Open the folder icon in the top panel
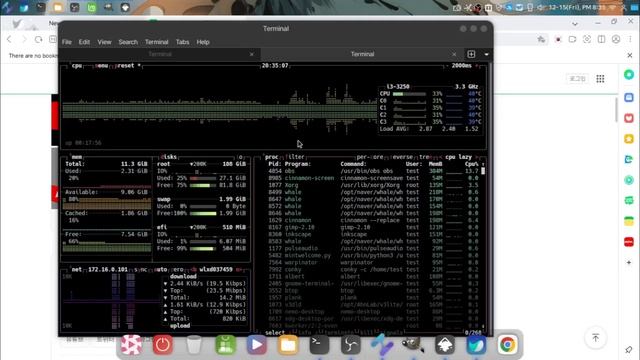The height and width of the screenshot is (360, 640). coord(58,7)
